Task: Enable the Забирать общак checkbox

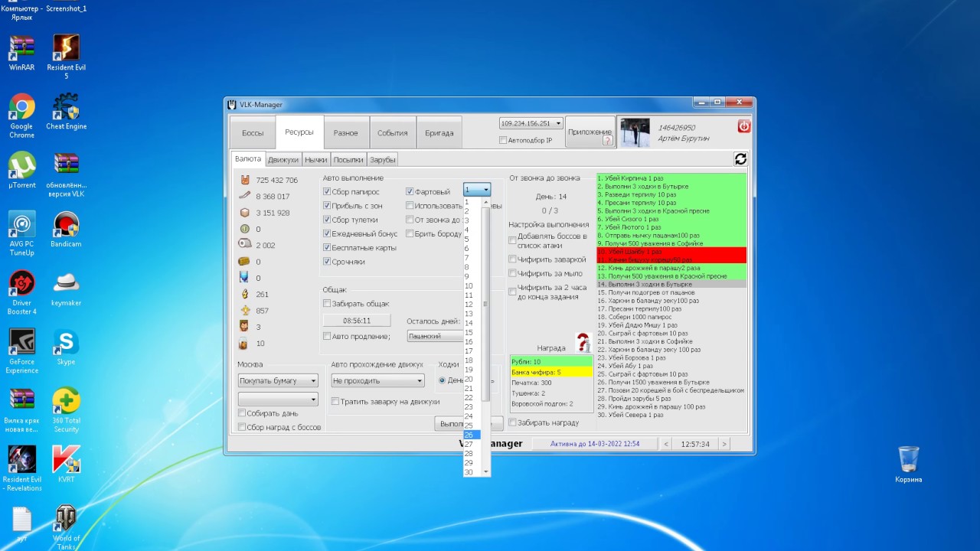Action: (327, 304)
